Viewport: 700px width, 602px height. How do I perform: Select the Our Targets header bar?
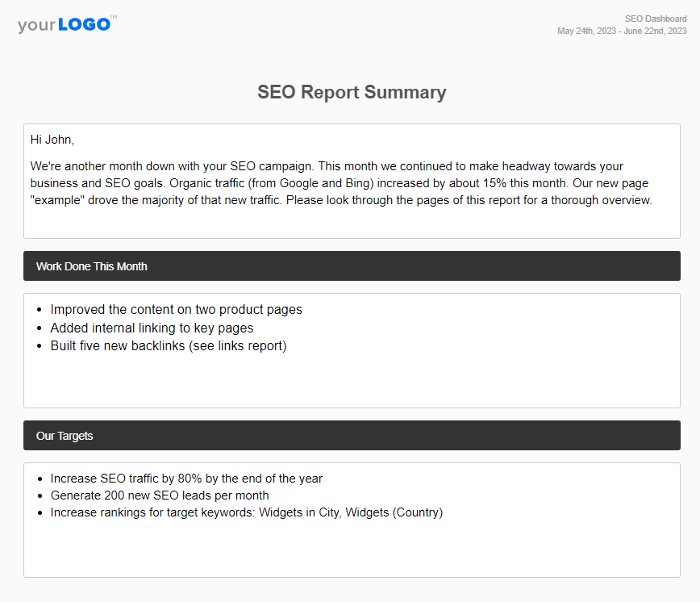(352, 436)
